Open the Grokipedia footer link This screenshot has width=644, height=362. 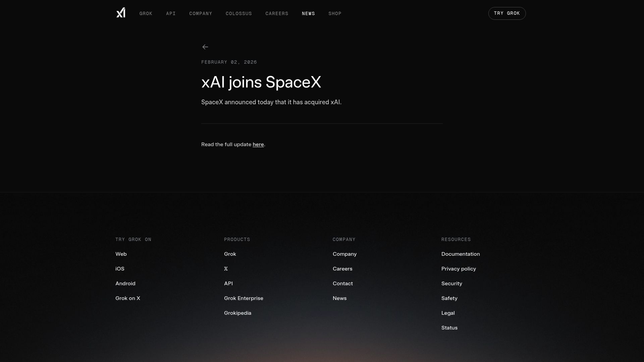[237, 313]
